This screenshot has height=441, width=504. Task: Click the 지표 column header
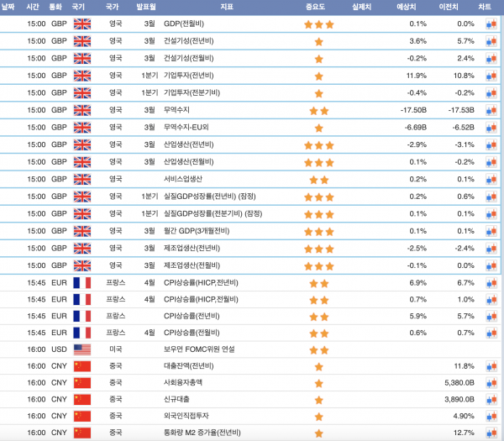227,6
